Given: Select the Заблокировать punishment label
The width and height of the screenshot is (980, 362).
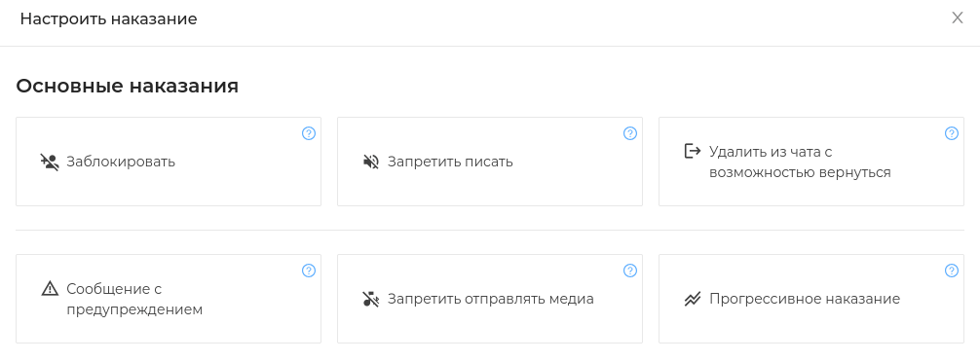Looking at the screenshot, I should [121, 163].
